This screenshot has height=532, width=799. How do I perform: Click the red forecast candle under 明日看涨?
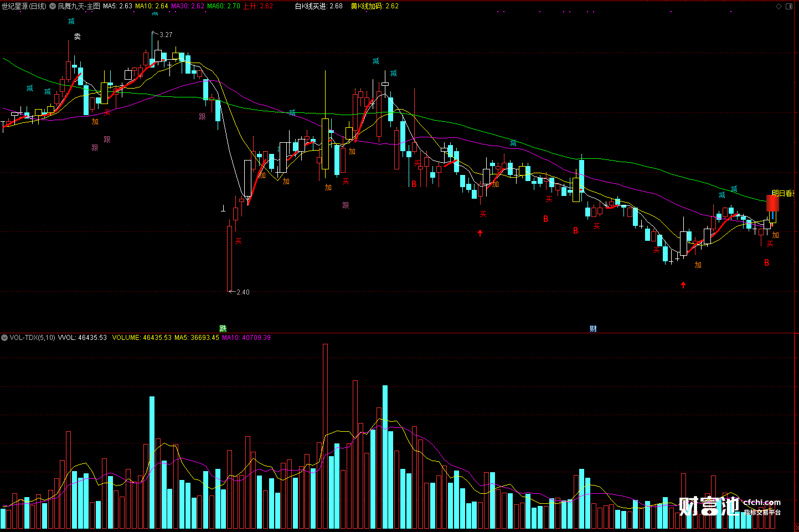pos(772,203)
